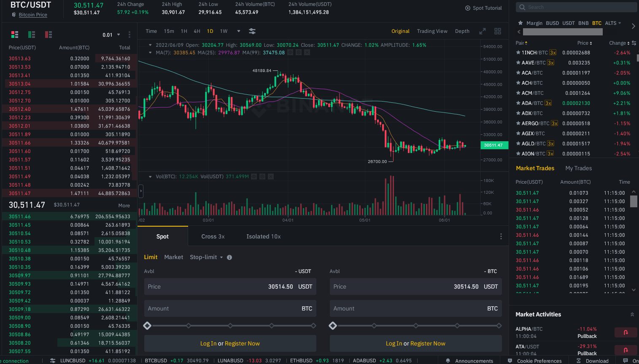Select 4H chart interval
The image size is (639, 364).
[x=197, y=31]
